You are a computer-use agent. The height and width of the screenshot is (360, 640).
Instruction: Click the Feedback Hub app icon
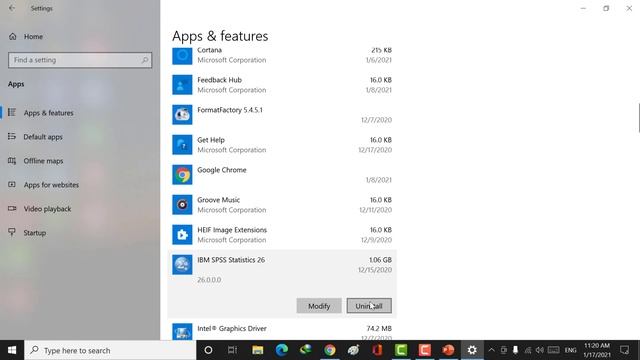[x=182, y=85]
